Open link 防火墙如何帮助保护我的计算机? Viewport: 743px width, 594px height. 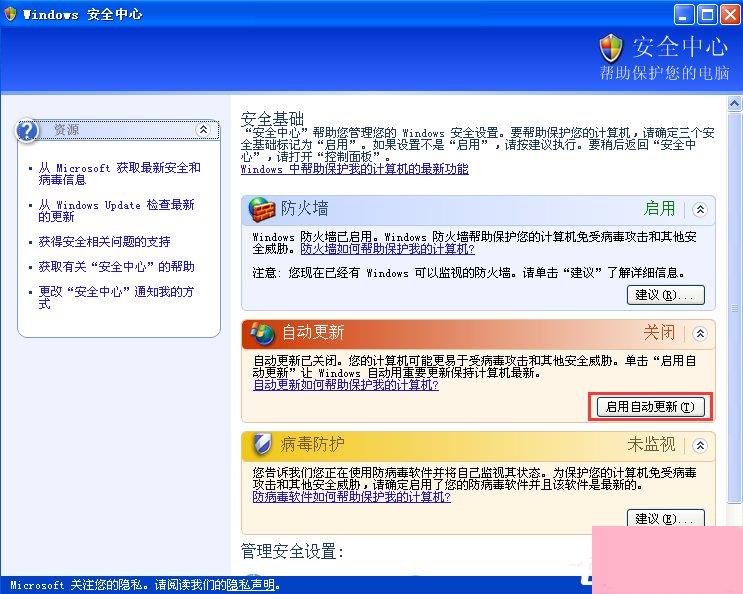(388, 249)
